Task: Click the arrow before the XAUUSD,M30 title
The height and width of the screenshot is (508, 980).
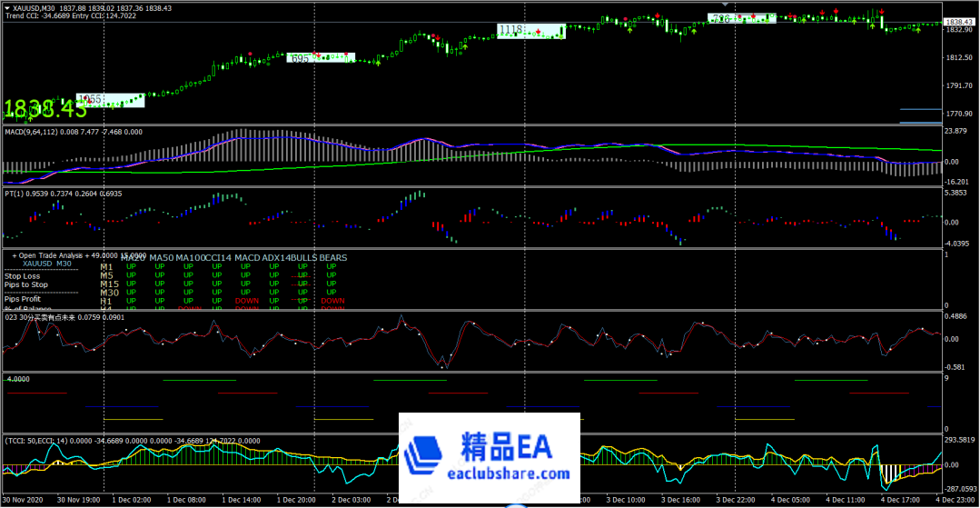Action: click(6, 8)
